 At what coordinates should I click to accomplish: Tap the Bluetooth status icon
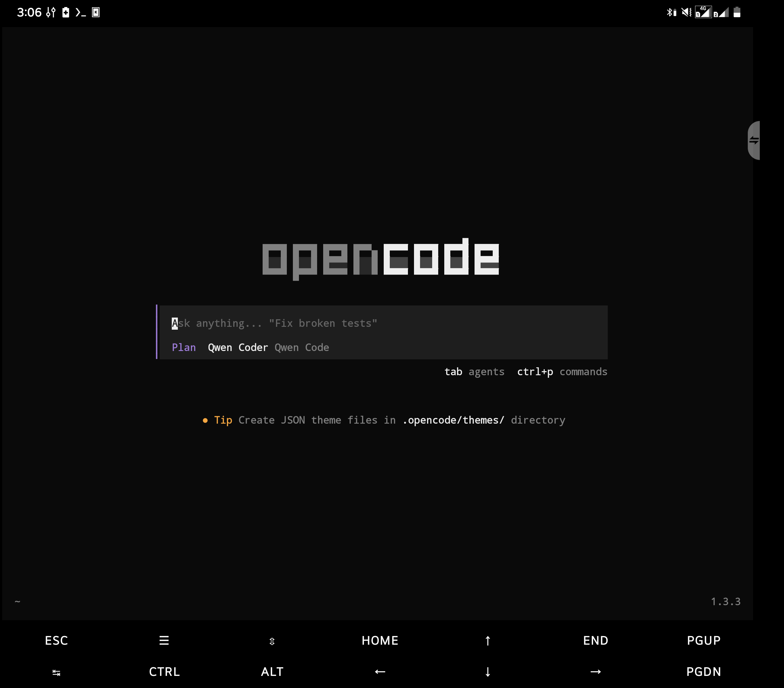click(671, 12)
